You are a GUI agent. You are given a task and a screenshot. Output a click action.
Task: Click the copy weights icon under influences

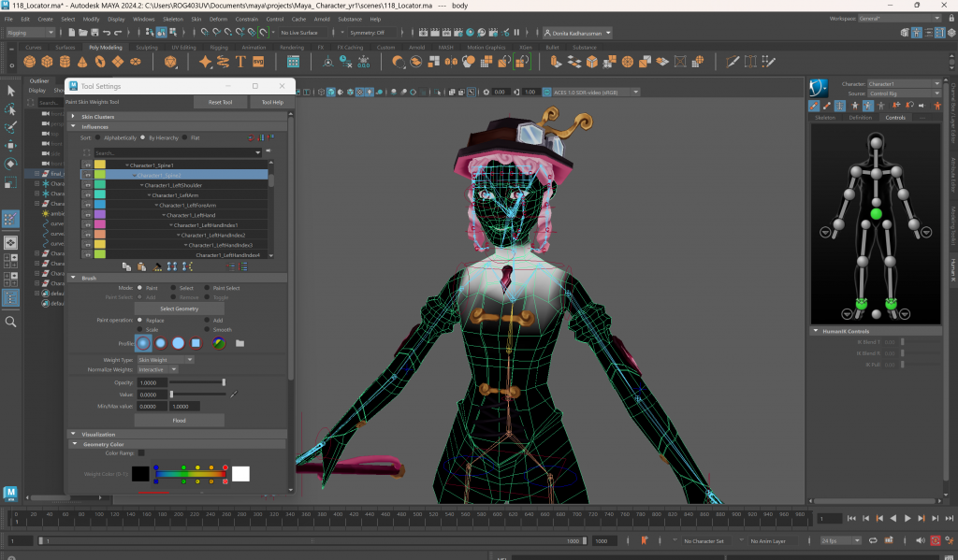click(x=126, y=266)
